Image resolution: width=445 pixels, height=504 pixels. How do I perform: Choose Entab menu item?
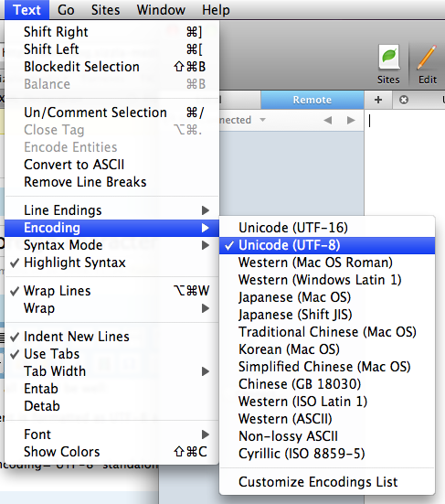coord(111,389)
